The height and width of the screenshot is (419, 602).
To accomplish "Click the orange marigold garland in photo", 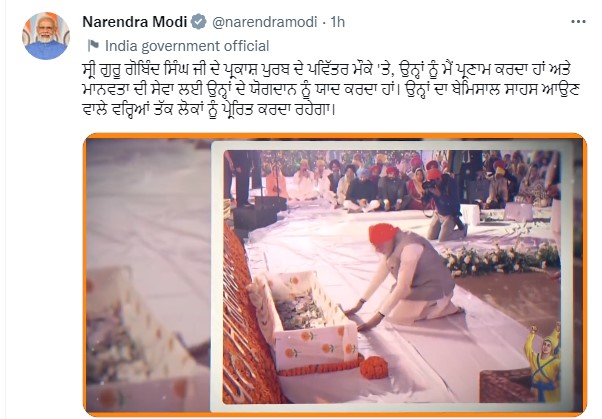I will pyautogui.click(x=373, y=367).
